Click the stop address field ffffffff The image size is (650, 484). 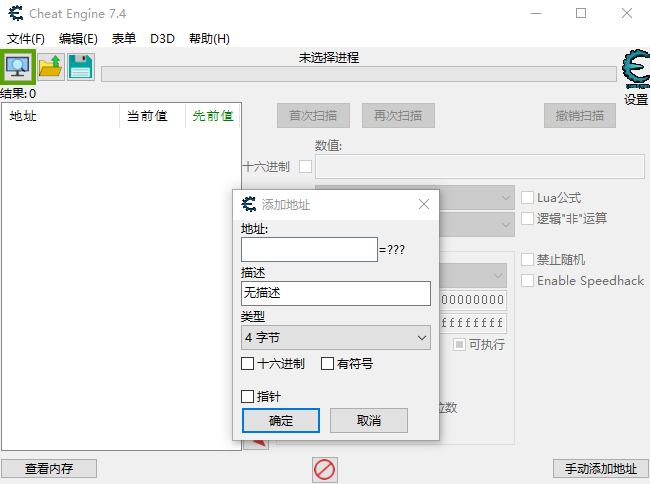tap(473, 323)
